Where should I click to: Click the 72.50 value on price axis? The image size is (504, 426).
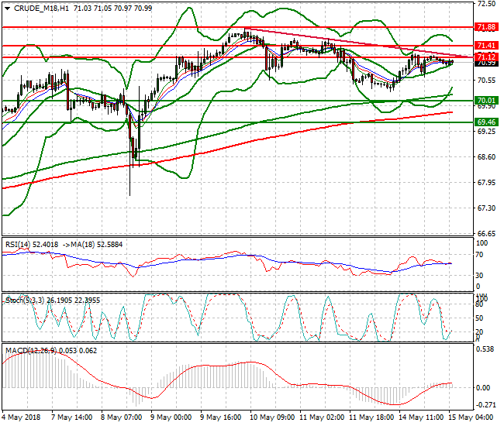(x=486, y=4)
